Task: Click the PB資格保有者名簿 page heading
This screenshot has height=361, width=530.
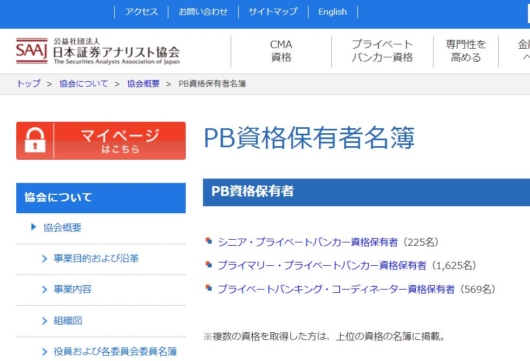Action: (x=309, y=138)
